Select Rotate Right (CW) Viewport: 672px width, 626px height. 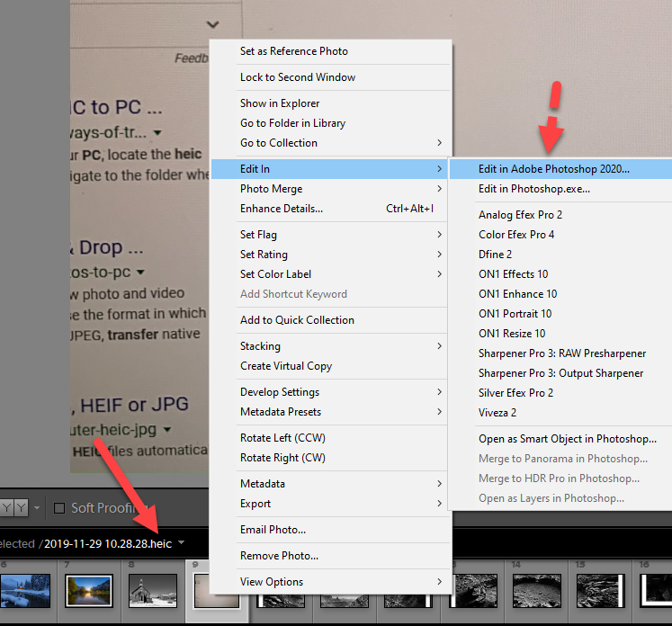click(x=329, y=457)
